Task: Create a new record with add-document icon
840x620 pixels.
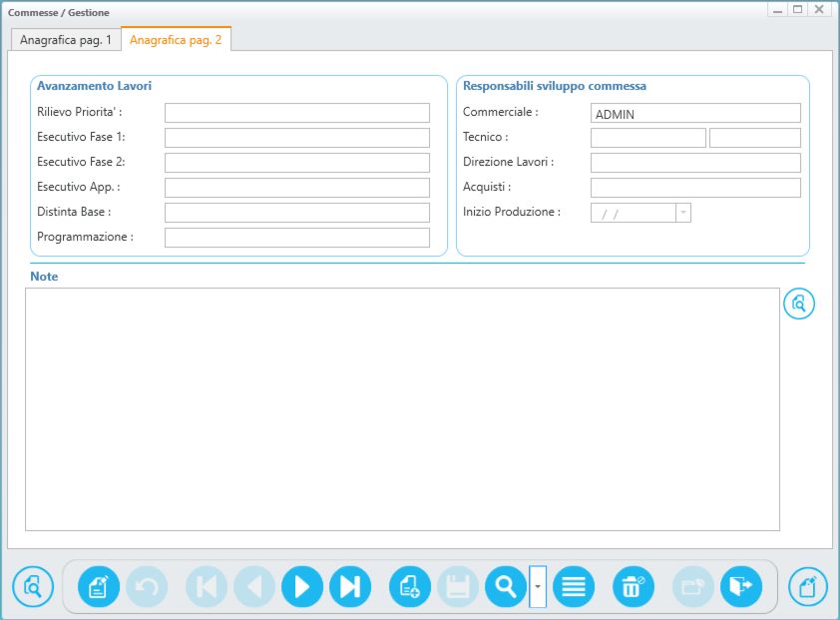Action: coord(410,586)
